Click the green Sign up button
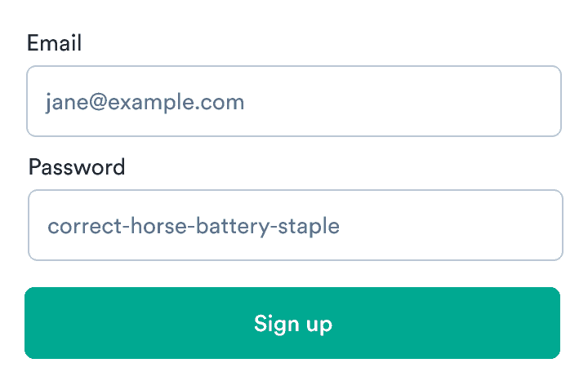This screenshot has height=385, width=588. [292, 323]
